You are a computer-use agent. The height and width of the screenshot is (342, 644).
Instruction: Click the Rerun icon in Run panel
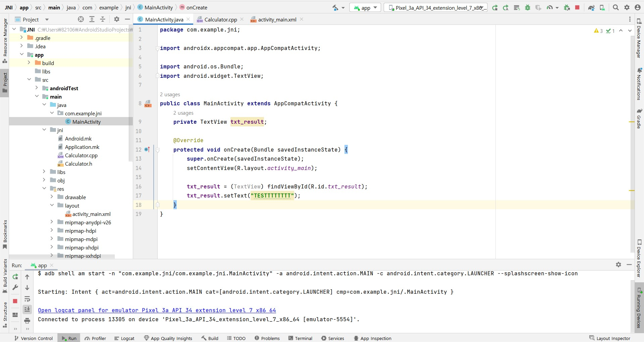coord(15,277)
